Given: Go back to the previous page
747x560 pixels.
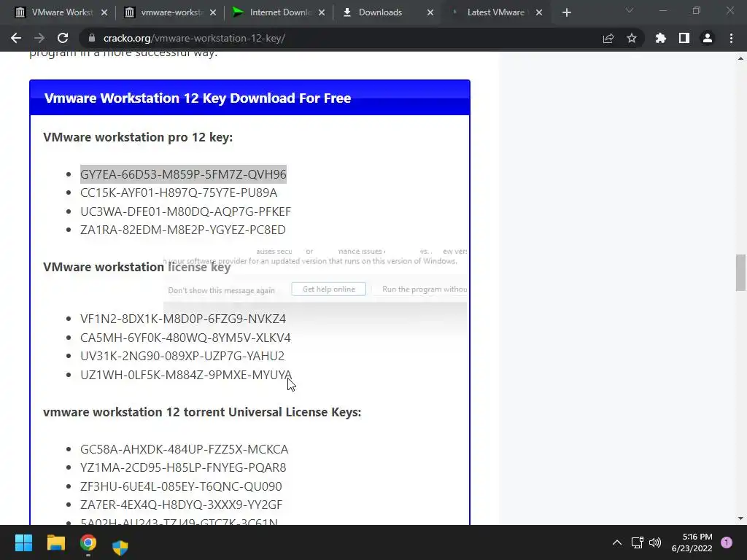Looking at the screenshot, I should point(16,38).
